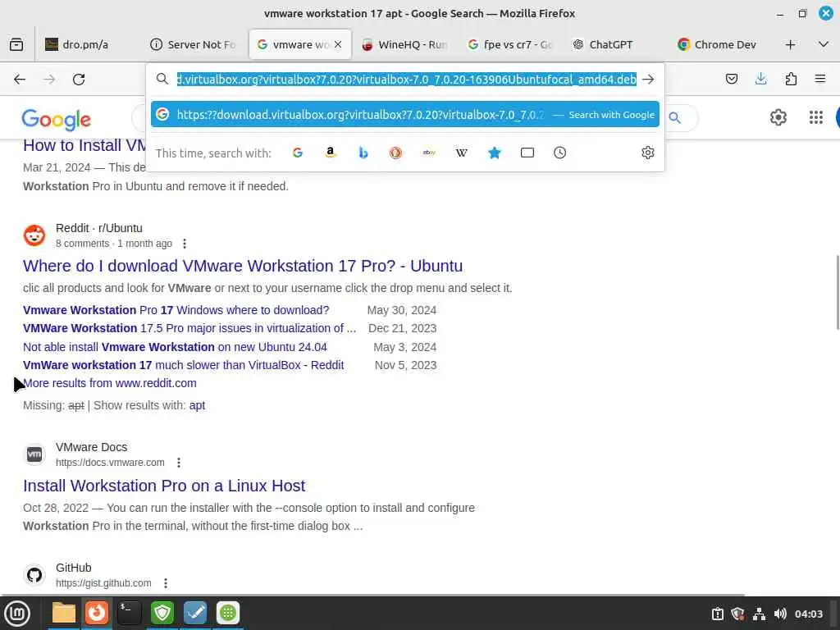840x630 pixels.
Task: Save page to Pocket
Action: 731,80
